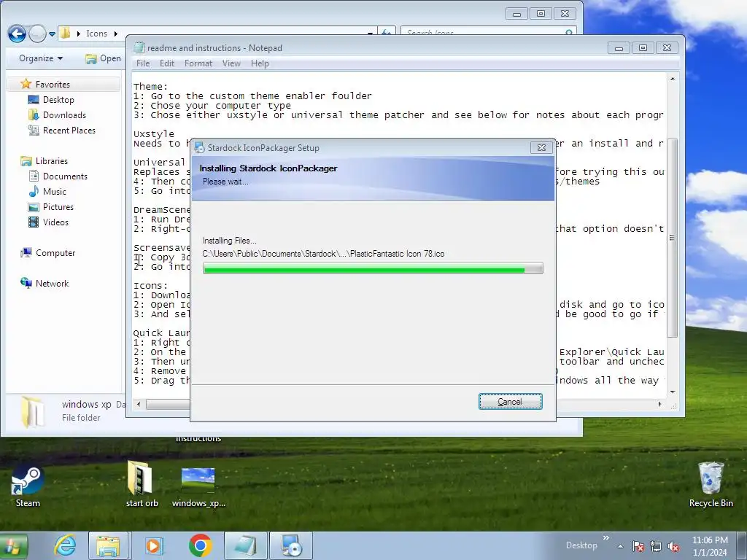
Task: Select Favorites in navigation pane
Action: click(53, 85)
